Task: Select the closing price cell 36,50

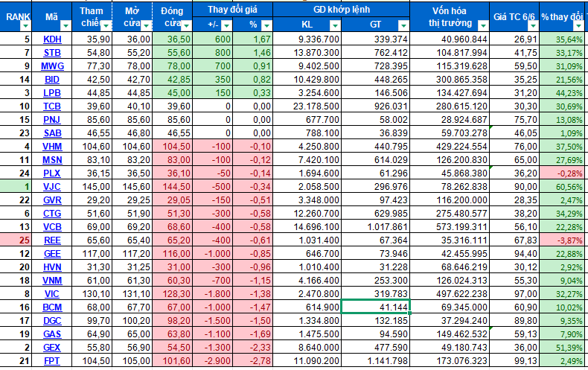Action: (x=172, y=39)
